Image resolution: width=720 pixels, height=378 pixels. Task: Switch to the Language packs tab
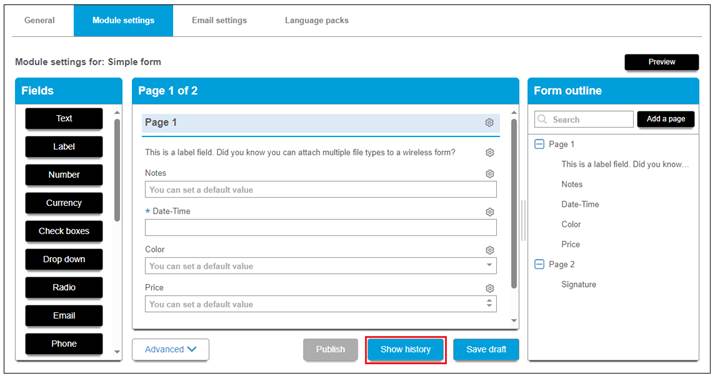(x=316, y=20)
